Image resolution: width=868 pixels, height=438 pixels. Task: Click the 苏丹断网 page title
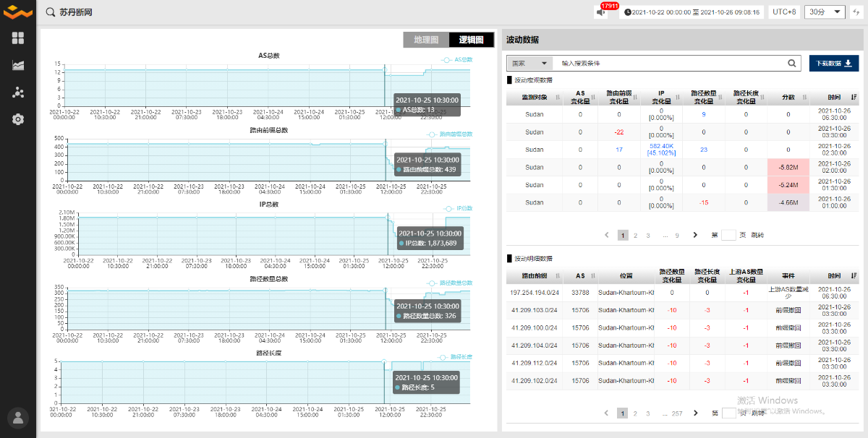click(x=76, y=12)
